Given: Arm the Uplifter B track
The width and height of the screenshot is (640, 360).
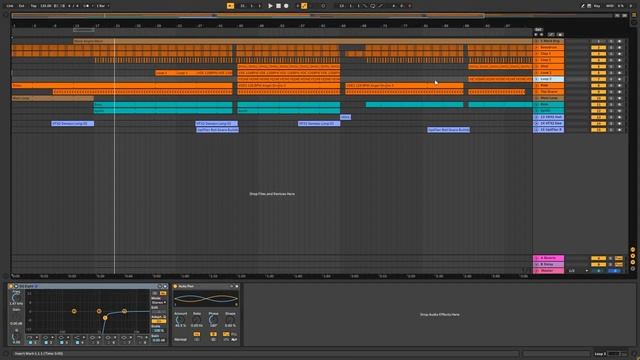Looking at the screenshot, I should [x=619, y=130].
